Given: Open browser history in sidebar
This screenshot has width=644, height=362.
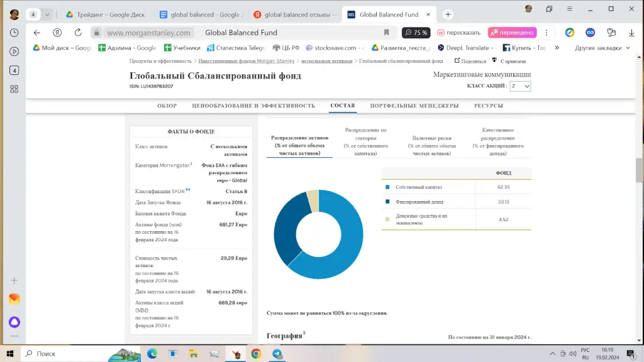Looking at the screenshot, I should 14,33.
